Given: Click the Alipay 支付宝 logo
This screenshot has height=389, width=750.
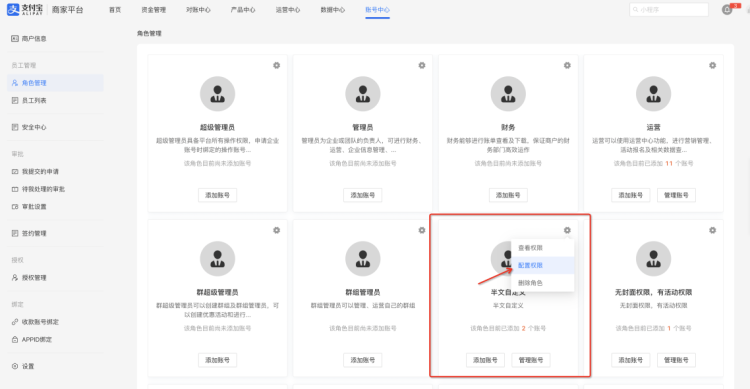Looking at the screenshot, I should (x=25, y=10).
